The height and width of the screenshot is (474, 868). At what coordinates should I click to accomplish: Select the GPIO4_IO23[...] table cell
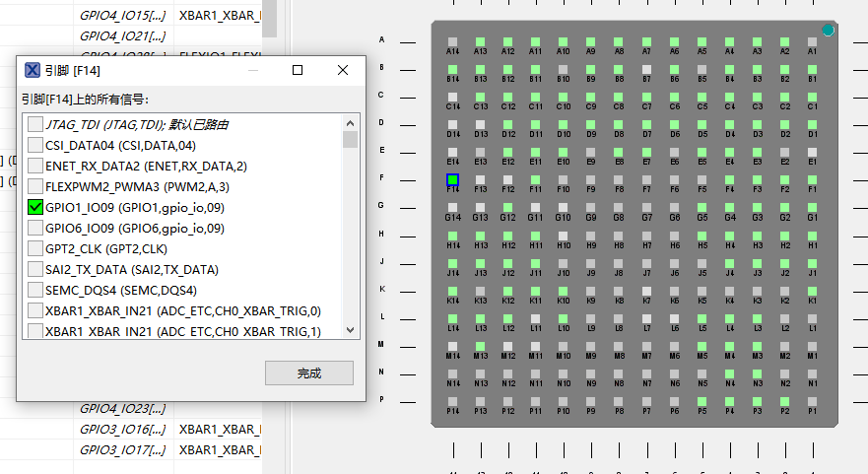pos(123,409)
